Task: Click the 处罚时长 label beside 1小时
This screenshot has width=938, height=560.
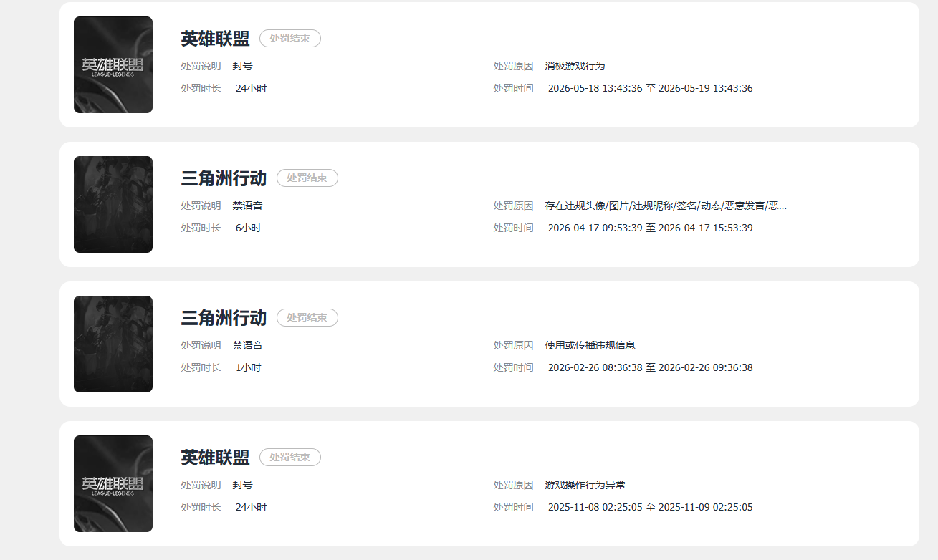Action: click(x=201, y=368)
